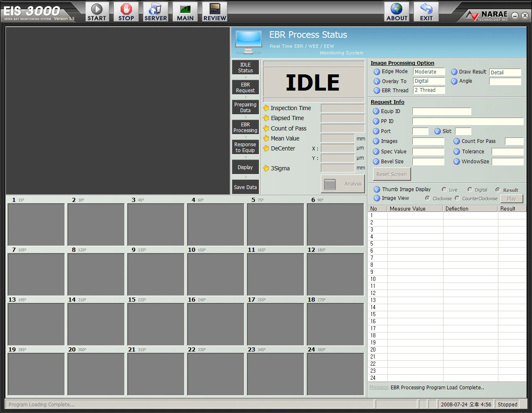Click the Image View check icon
Viewport: 532px width, 413px height.
click(377, 198)
